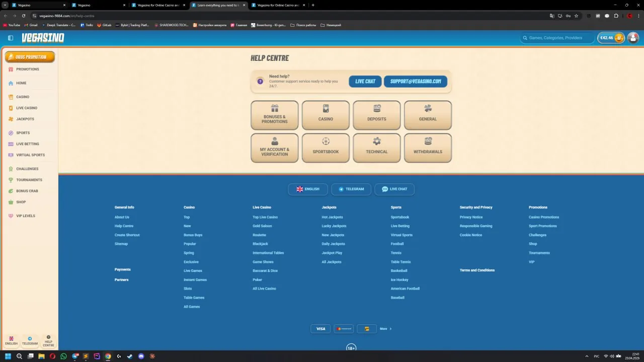Click the purple question mark help icon
Image resolution: width=644 pixels, height=362 pixels.
click(x=260, y=81)
